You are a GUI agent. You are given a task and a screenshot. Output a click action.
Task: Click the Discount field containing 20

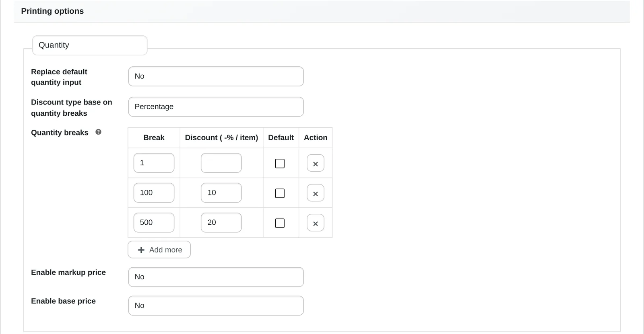point(221,222)
